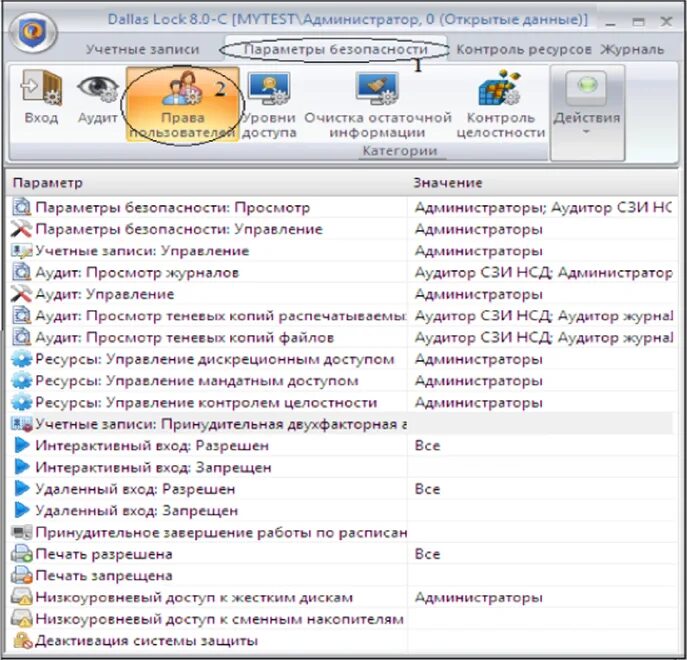Click value of Просмотр теневых копий файлов row

point(544,337)
